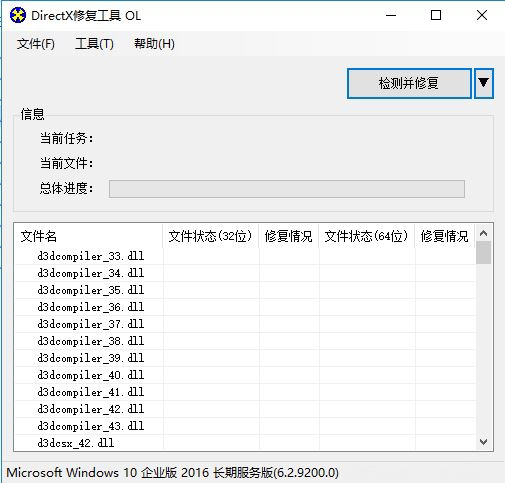505x483 pixels.
Task: Click the 检测并修复 button
Action: (409, 83)
